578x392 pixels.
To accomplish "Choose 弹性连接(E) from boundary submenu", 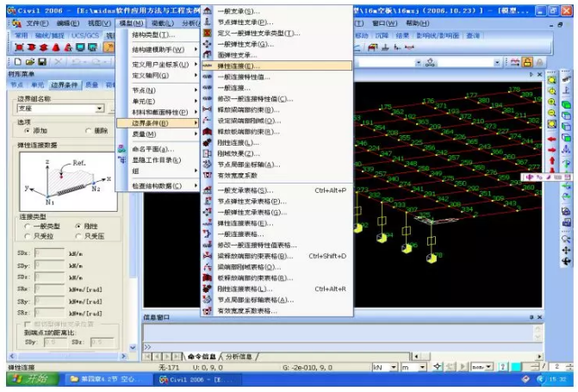I will 277,66.
